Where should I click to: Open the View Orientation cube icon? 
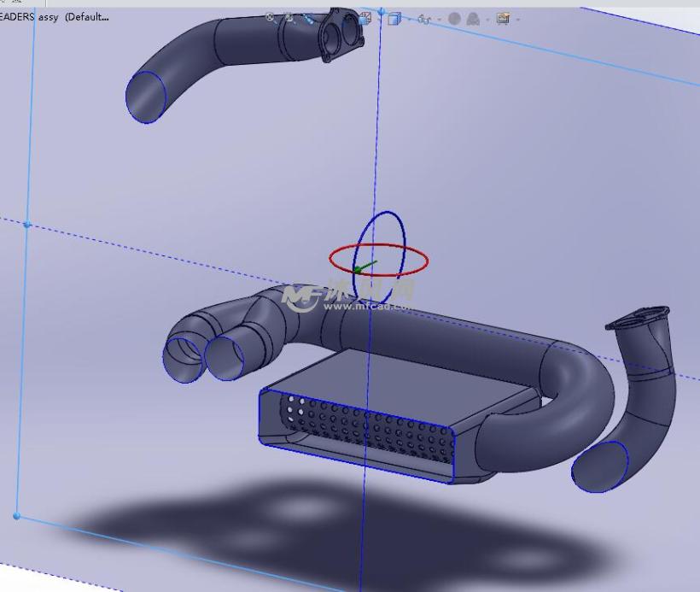coord(395,17)
